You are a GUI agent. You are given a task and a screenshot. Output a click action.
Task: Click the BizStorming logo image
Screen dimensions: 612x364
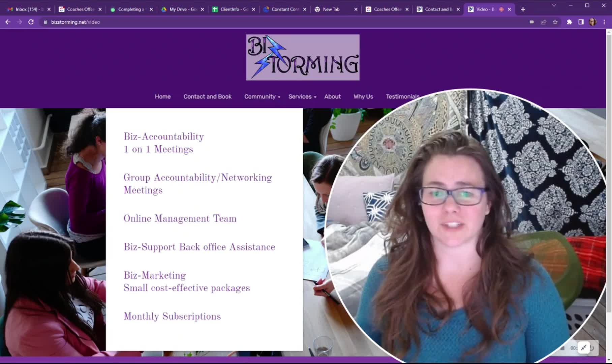click(x=303, y=57)
